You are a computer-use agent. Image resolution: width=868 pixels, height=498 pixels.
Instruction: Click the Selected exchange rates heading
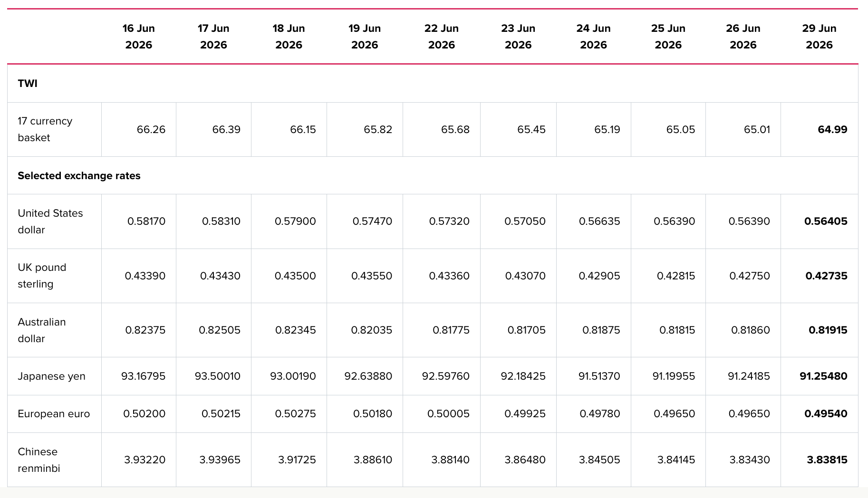click(x=79, y=175)
